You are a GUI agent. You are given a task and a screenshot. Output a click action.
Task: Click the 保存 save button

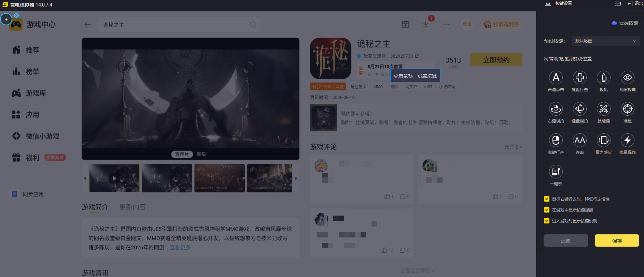pos(617,240)
